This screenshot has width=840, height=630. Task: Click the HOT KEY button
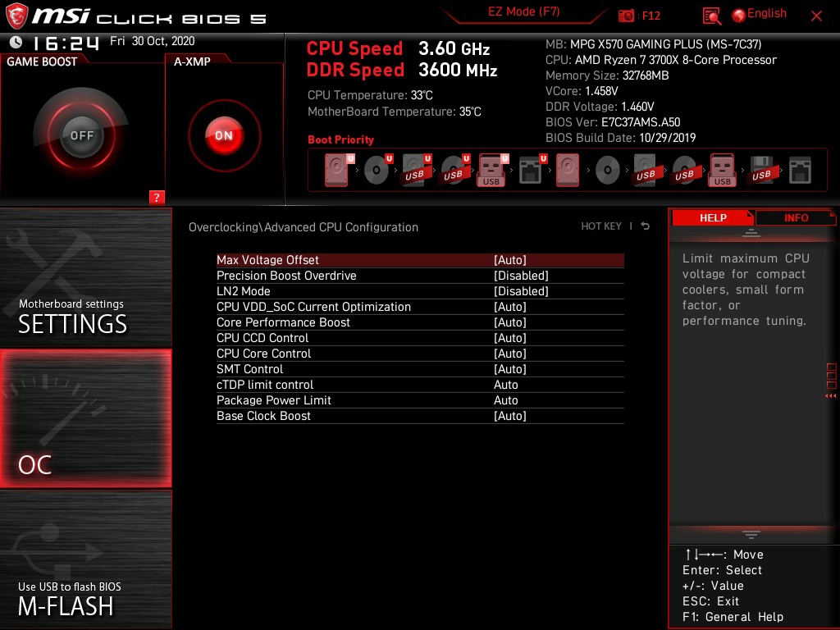[x=601, y=226]
